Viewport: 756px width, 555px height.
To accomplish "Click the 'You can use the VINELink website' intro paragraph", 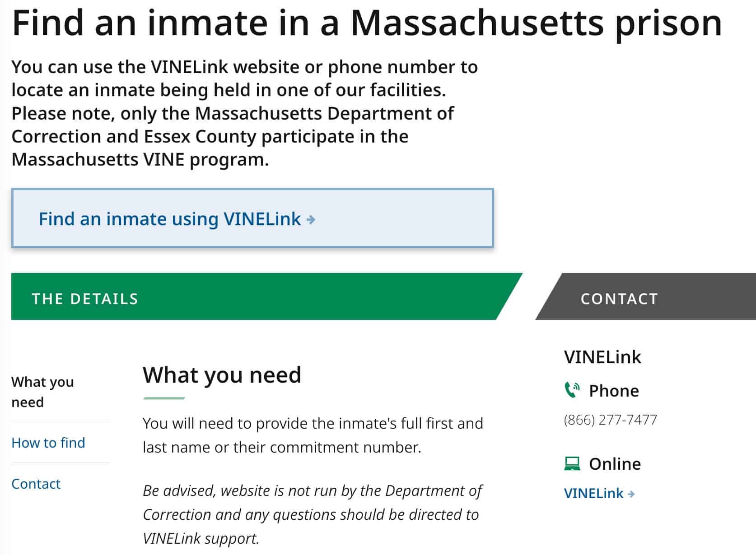I will [244, 113].
